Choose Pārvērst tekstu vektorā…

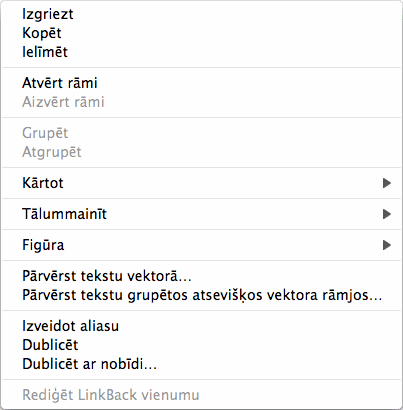point(201,276)
